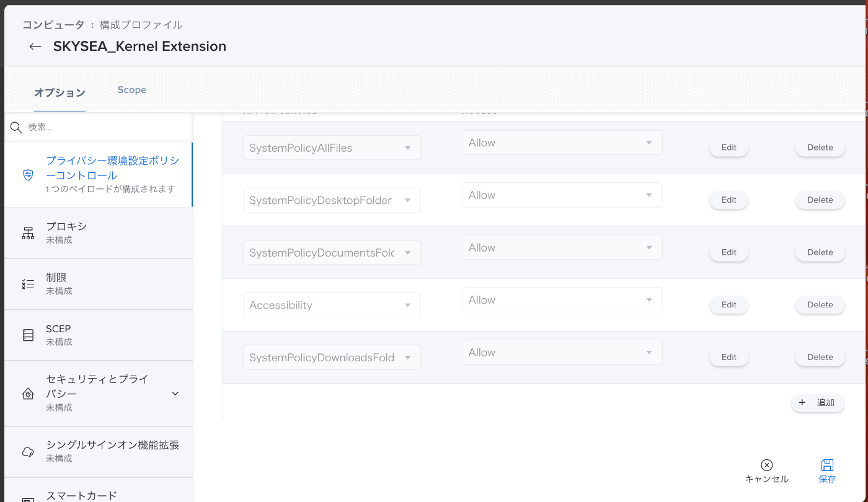Delete the Accessibility entry
This screenshot has height=502, width=868.
(x=820, y=305)
